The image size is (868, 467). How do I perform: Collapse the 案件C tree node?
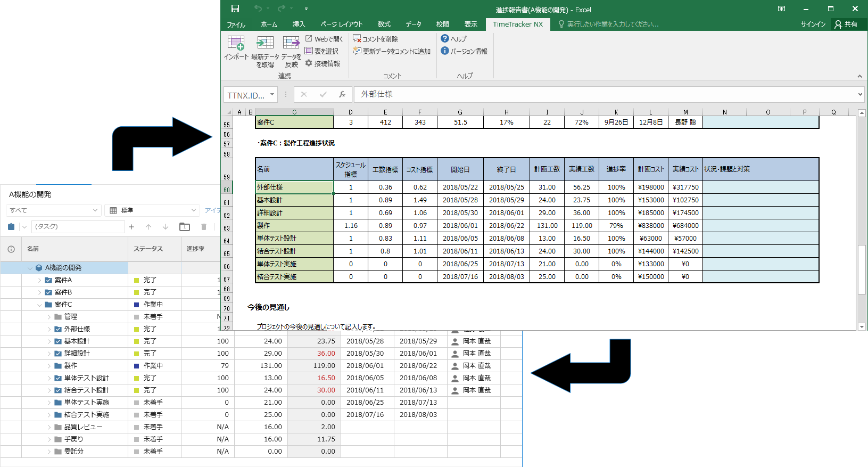click(39, 305)
